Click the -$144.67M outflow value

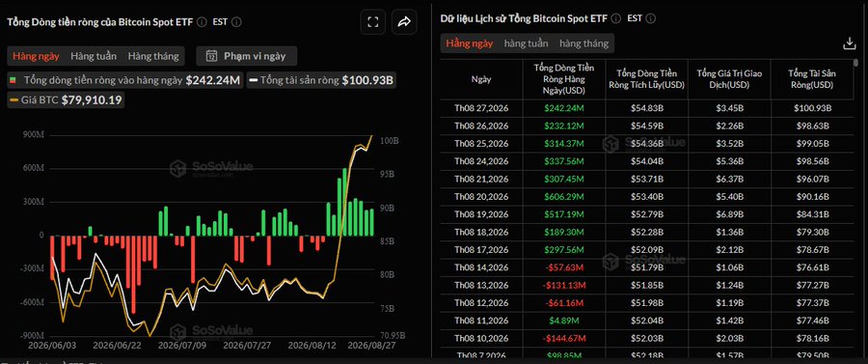[564, 339]
